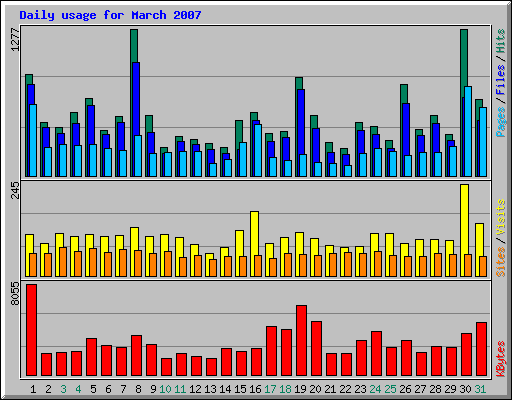Viewport: 512px width, 400px height.
Task: Click green weekend day label 25
Action: click(x=390, y=389)
